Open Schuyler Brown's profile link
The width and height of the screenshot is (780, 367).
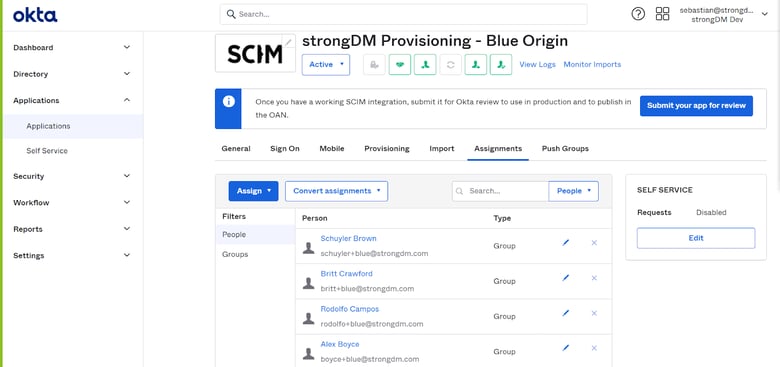[x=348, y=239]
